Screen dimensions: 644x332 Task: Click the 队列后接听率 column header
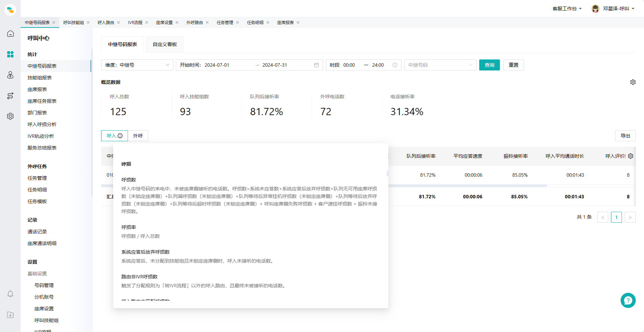pyautogui.click(x=421, y=156)
